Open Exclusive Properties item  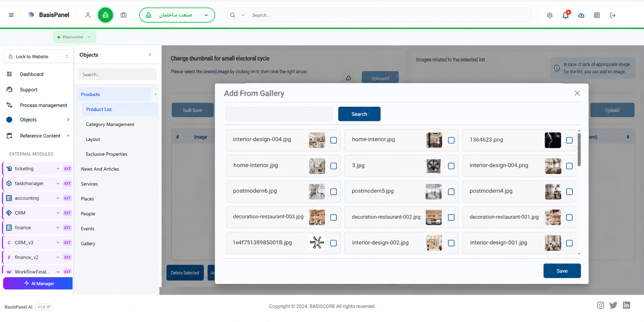(107, 154)
